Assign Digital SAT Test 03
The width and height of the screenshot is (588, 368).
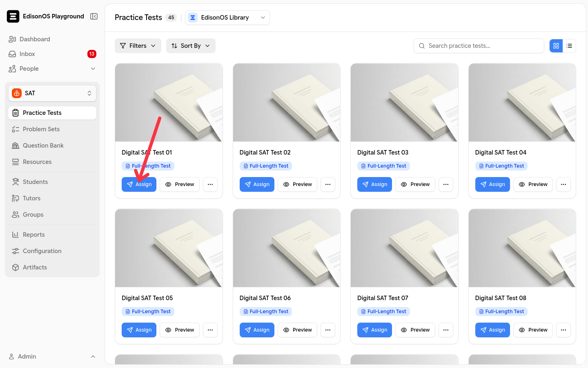coord(374,184)
